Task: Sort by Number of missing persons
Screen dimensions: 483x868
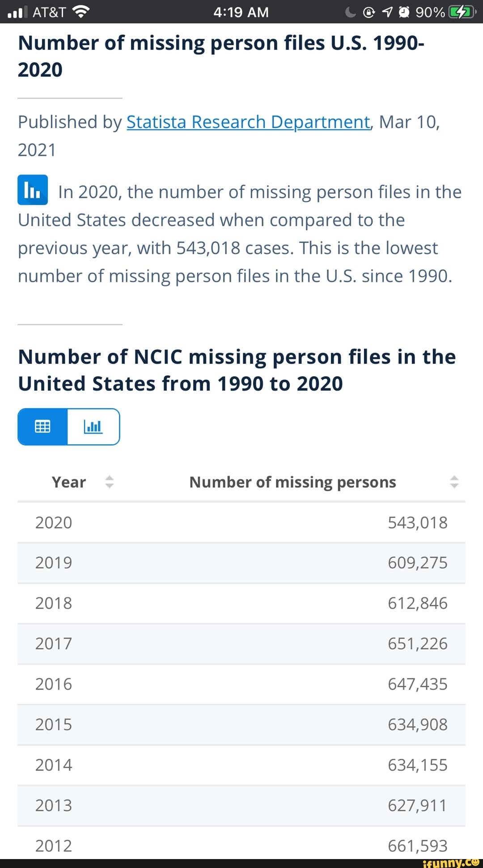Action: click(454, 482)
